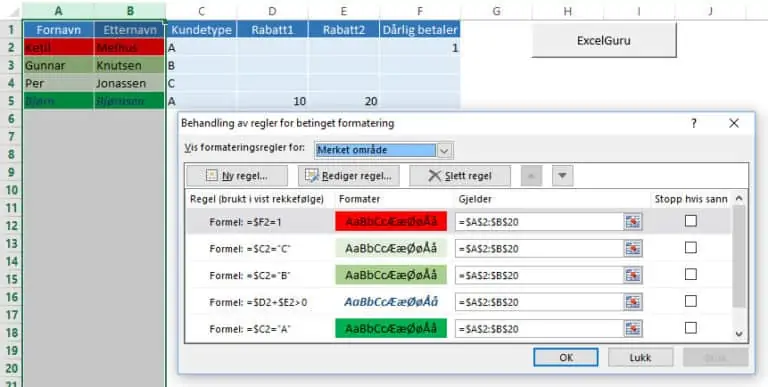Click Rediger regel button
This screenshot has height=387, width=768.
coord(349,176)
